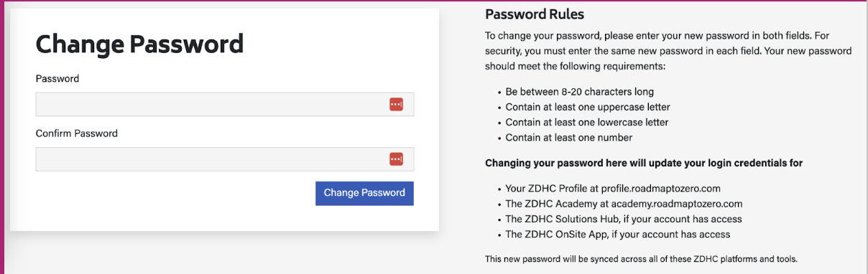Click the bold login credentials notice

click(x=644, y=163)
